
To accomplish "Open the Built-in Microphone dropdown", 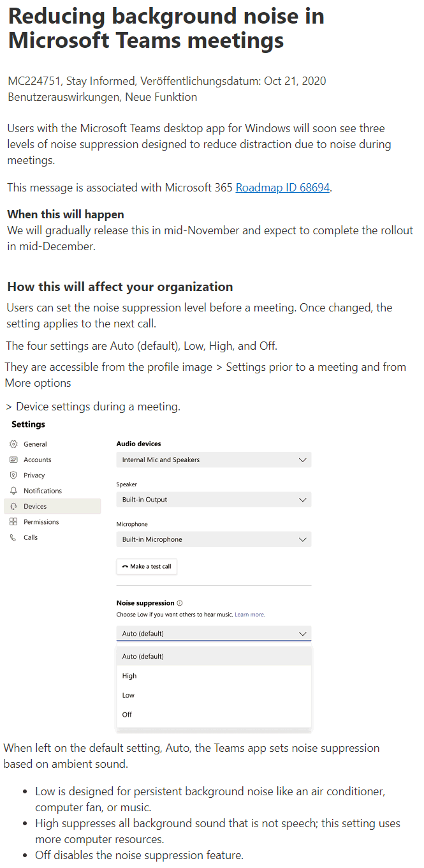I will 214,539.
